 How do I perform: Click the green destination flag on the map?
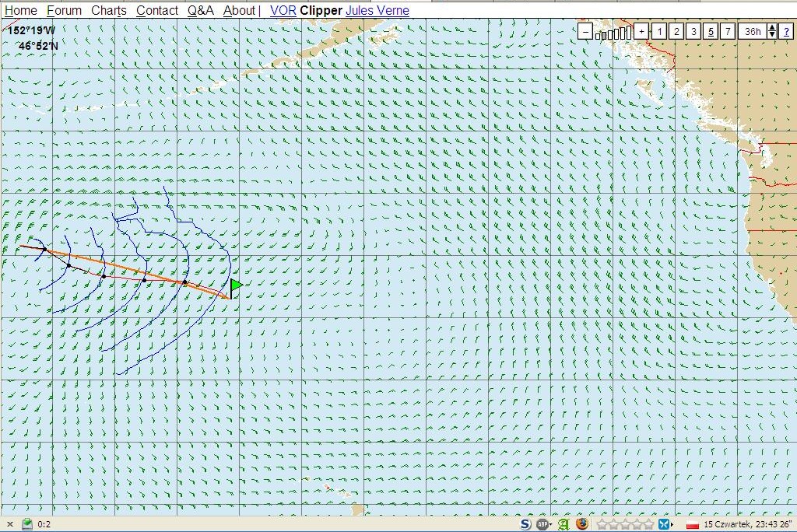coord(236,285)
